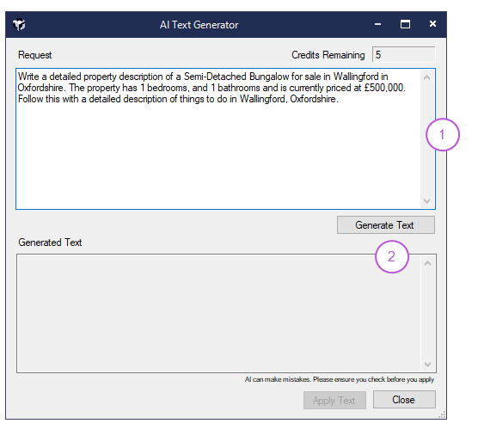This screenshot has height=448, width=478.
Task: Click the app logo icon in title bar
Action: (x=19, y=25)
